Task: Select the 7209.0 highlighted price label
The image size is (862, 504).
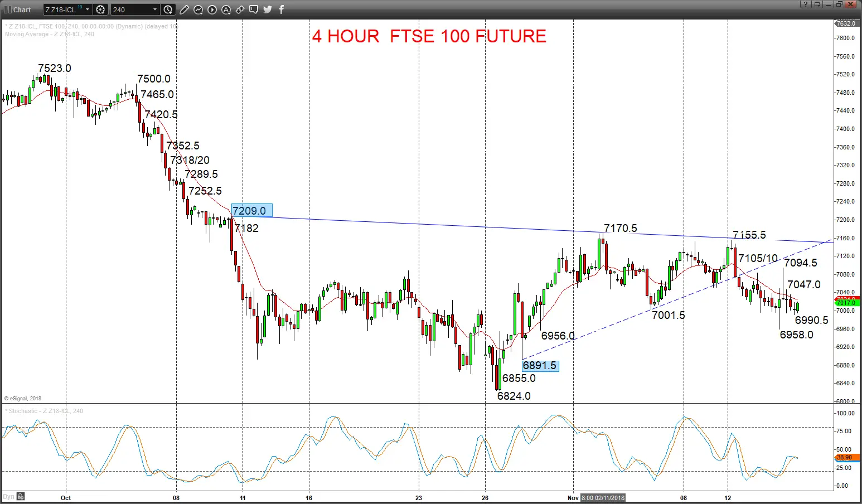Action: [x=252, y=211]
